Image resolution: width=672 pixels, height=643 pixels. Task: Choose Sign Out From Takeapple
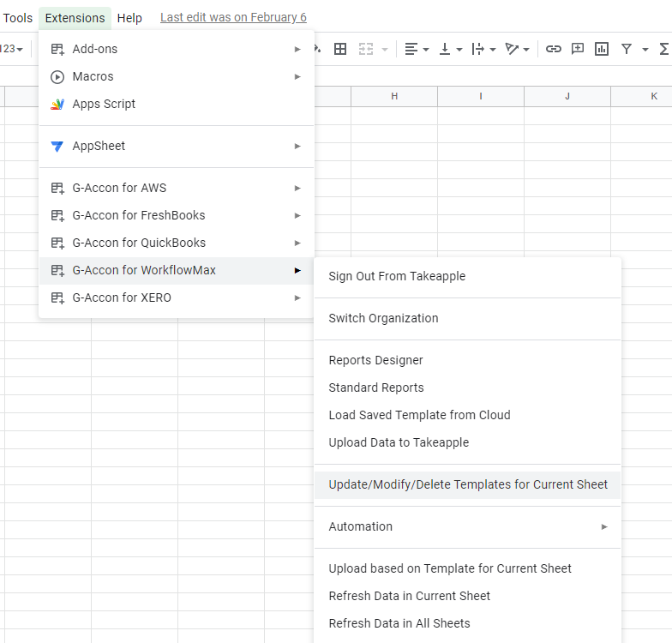(x=468, y=276)
